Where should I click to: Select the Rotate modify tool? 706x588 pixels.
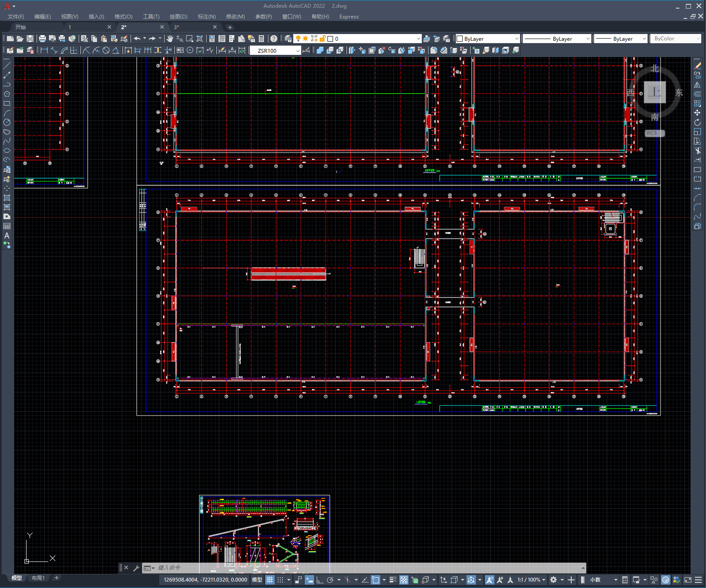(x=697, y=122)
